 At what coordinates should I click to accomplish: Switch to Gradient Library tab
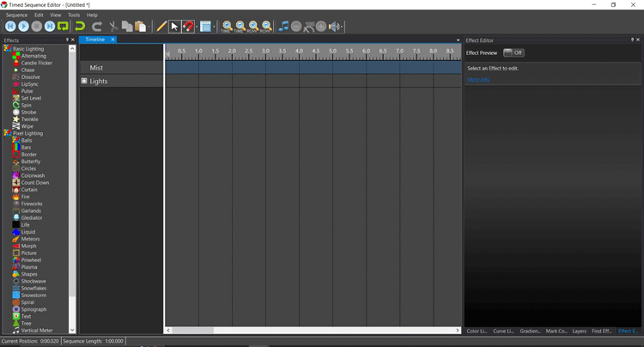pyautogui.click(x=531, y=331)
